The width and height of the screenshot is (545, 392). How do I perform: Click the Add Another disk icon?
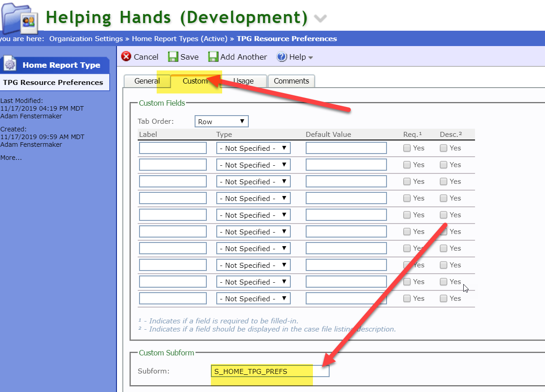[x=213, y=56]
